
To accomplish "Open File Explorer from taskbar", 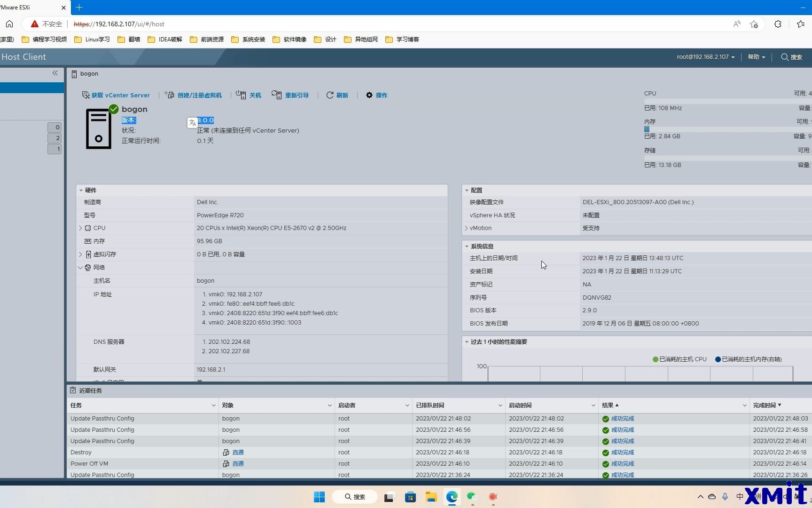I will 431,497.
